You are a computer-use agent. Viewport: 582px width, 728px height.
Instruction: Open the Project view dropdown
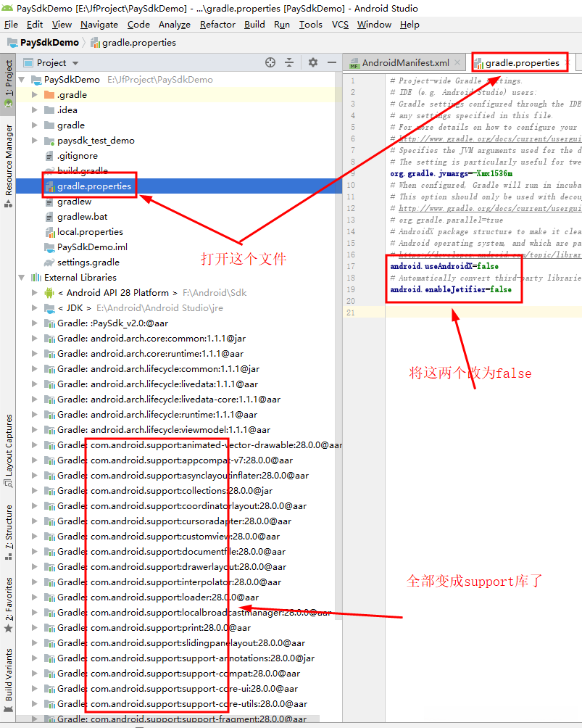(75, 62)
